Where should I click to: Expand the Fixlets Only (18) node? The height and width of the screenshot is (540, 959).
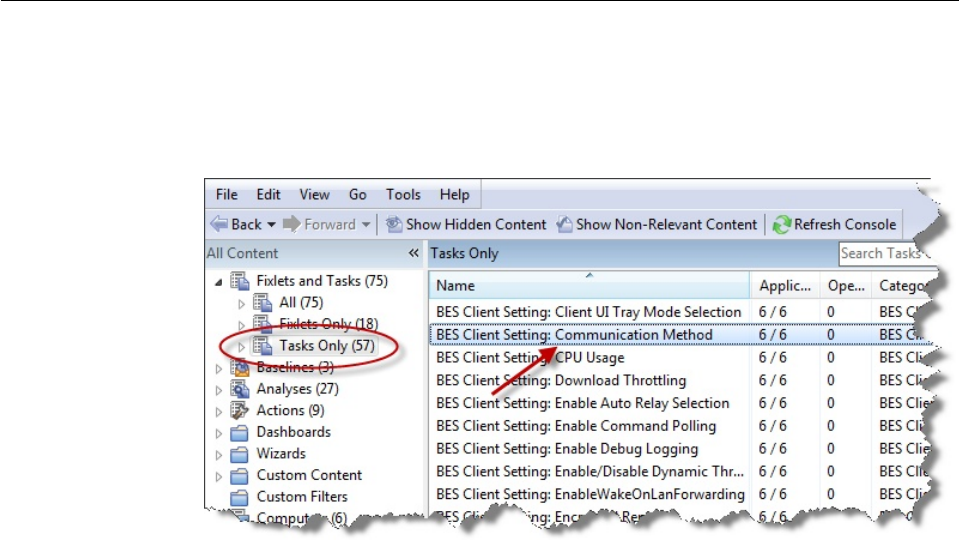[241, 325]
